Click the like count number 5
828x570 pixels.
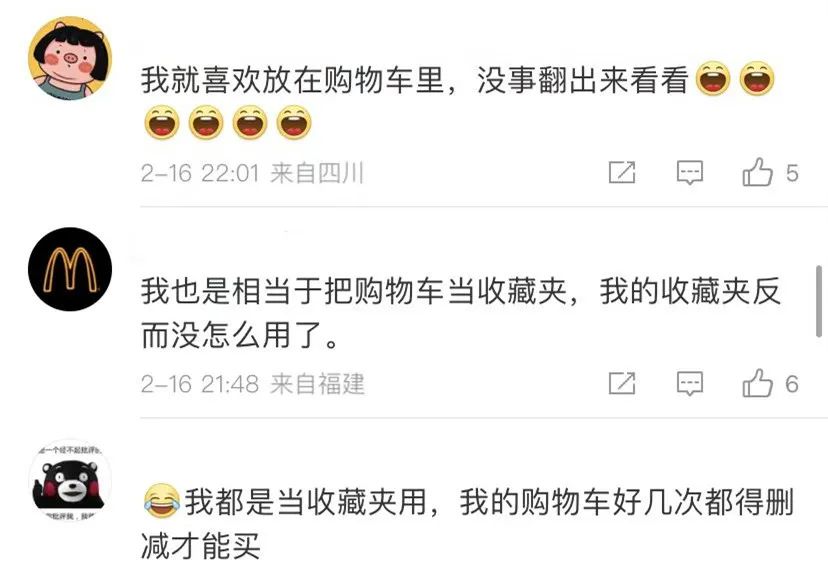(x=792, y=173)
